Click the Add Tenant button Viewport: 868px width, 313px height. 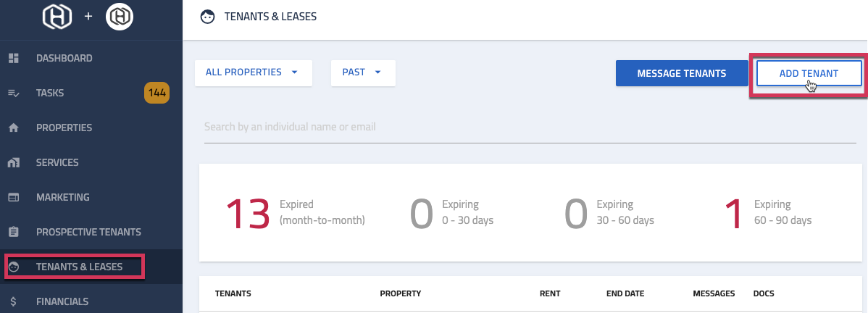809,73
